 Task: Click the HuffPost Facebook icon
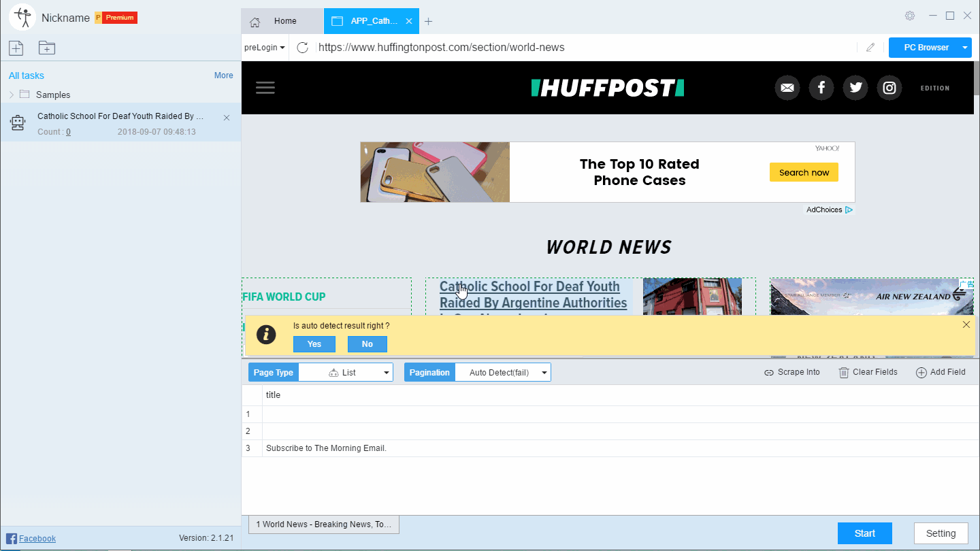[821, 88]
